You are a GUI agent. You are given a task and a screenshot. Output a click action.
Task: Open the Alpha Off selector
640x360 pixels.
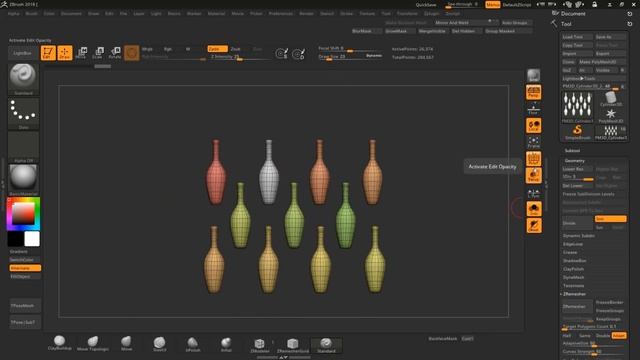(23, 147)
